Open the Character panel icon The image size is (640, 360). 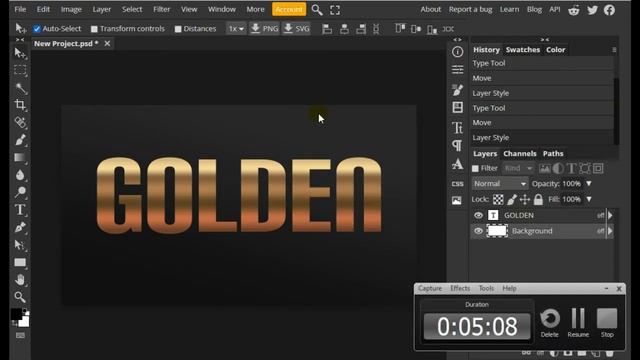(x=458, y=128)
